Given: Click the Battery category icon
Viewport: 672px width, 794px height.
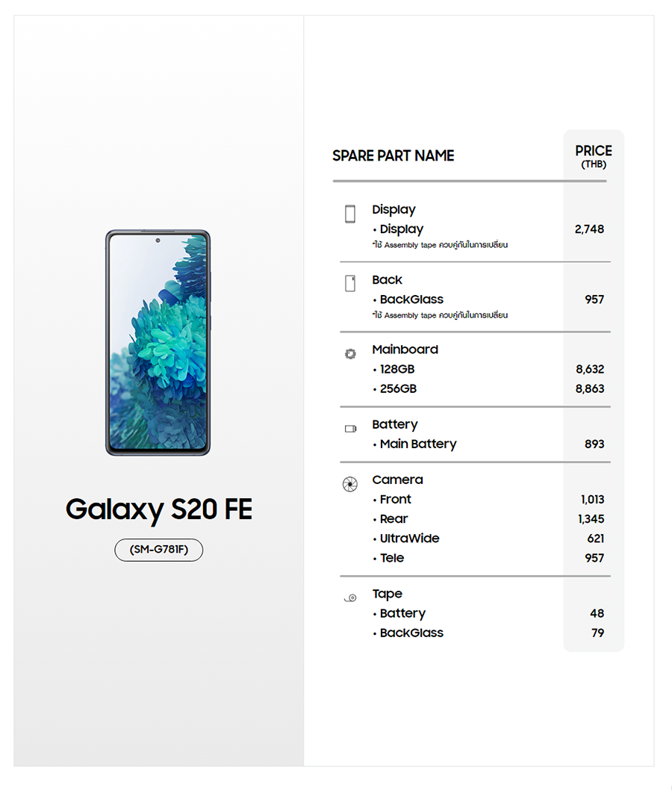Looking at the screenshot, I should (350, 429).
